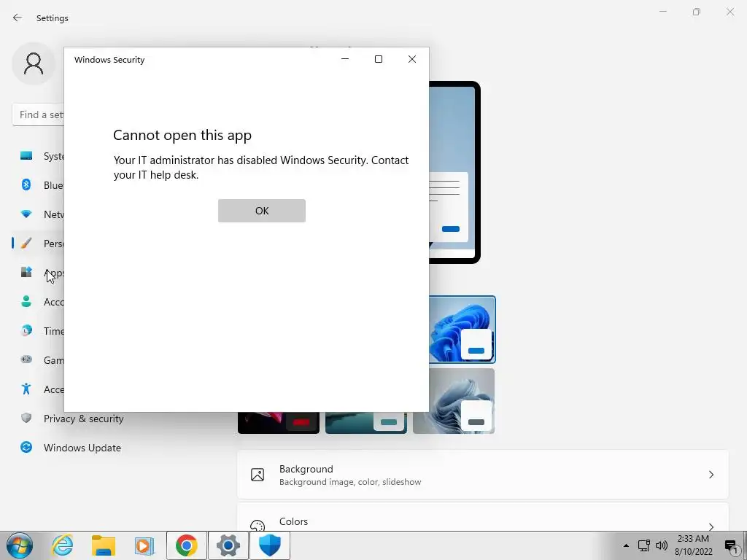Image resolution: width=747 pixels, height=560 pixels.
Task: Select the gray Windows bloom theme thumbnail
Action: tap(454, 401)
